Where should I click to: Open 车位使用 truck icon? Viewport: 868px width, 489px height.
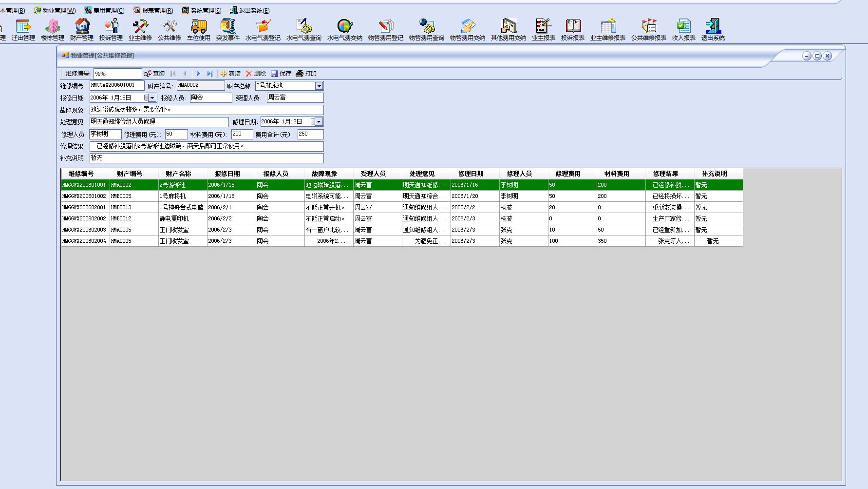199,29
